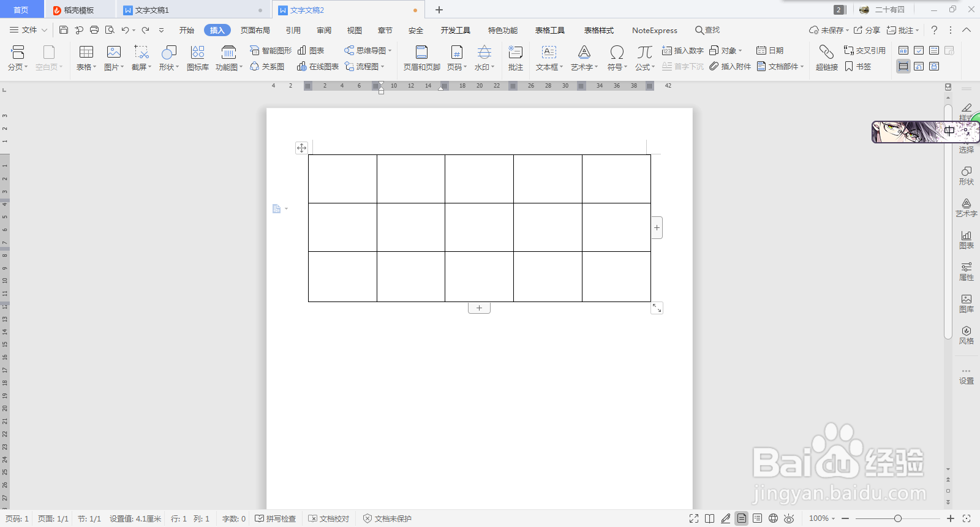Insert a 超链接 hyperlink
The width and height of the screenshot is (980, 527).
tap(826, 58)
